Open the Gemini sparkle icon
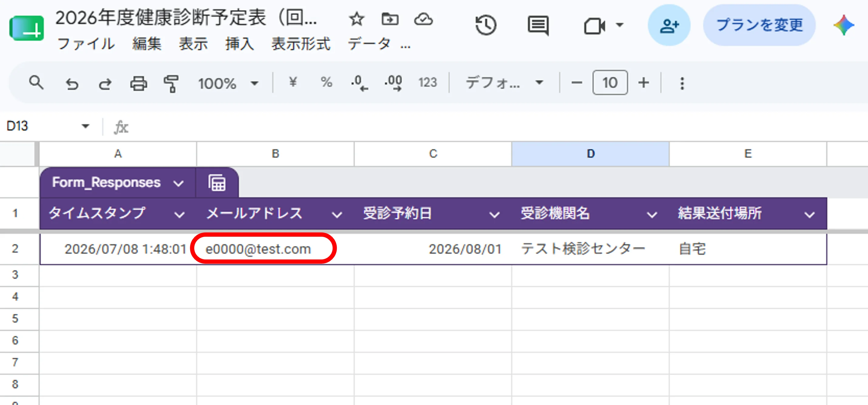 (844, 25)
